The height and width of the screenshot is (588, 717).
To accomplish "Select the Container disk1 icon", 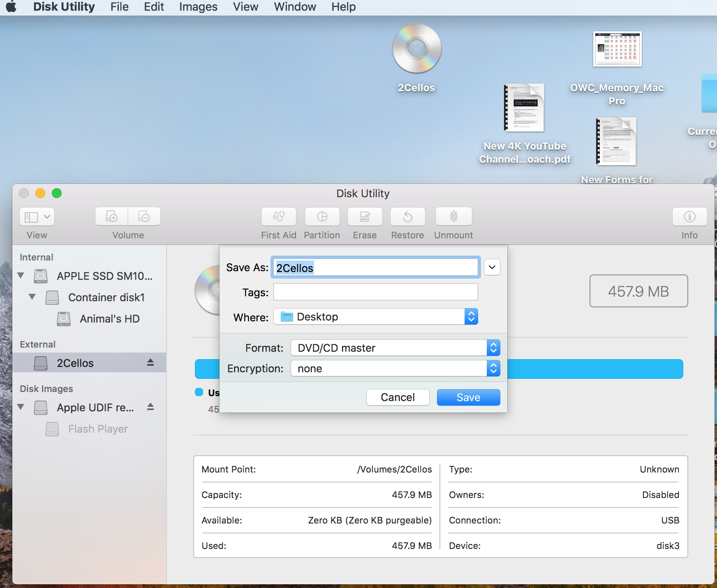I will (x=52, y=297).
